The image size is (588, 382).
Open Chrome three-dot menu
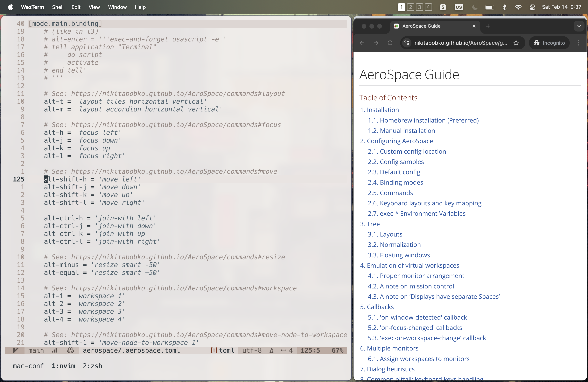(578, 43)
